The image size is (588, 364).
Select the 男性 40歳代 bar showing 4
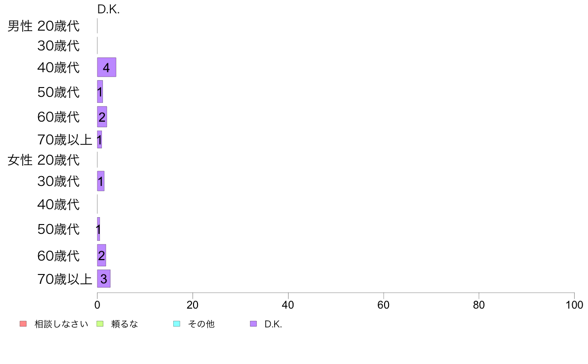pos(106,67)
